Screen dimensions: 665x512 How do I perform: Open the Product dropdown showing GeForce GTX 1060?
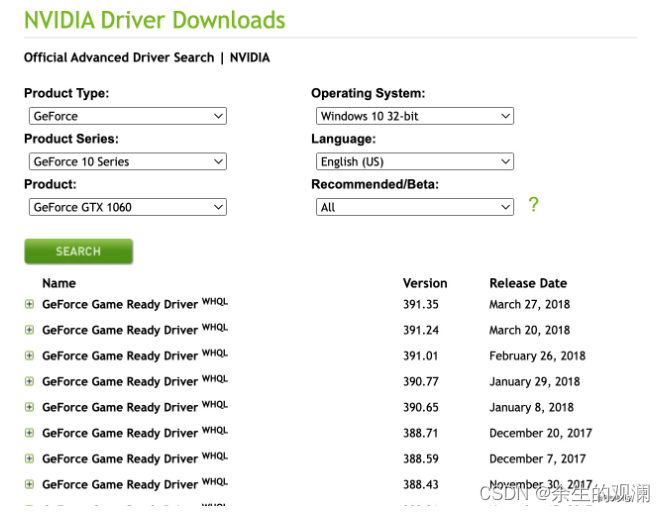pos(128,207)
